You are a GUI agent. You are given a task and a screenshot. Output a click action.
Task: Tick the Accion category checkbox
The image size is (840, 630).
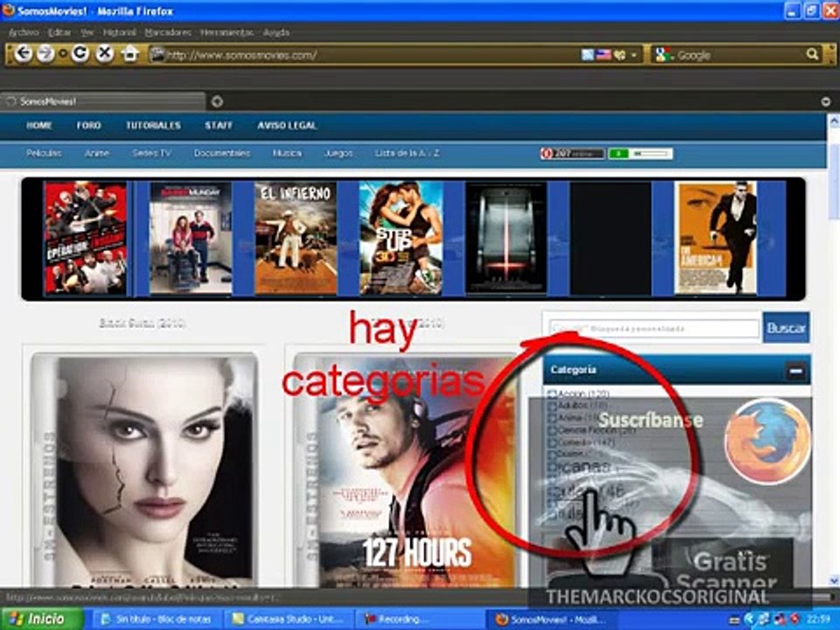[x=552, y=395]
